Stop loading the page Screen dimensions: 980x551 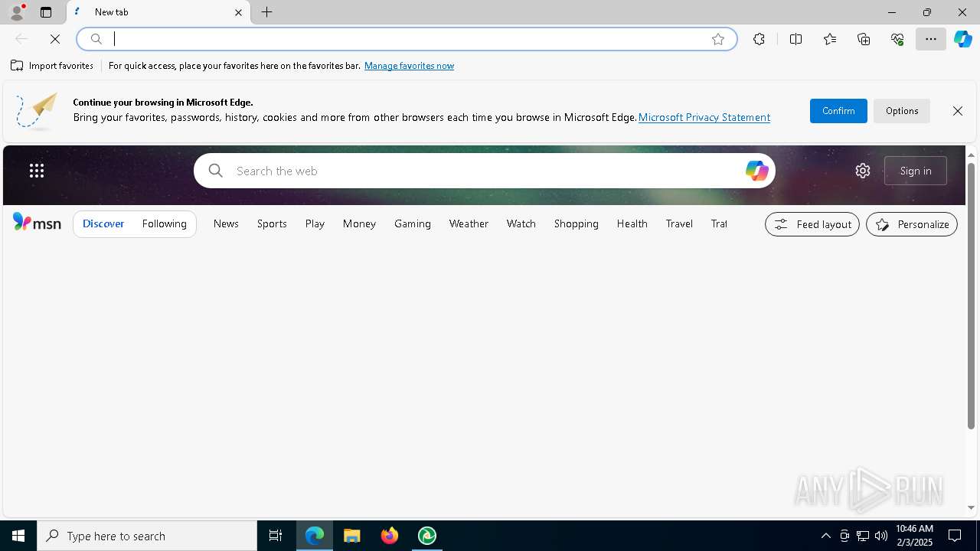pyautogui.click(x=55, y=39)
